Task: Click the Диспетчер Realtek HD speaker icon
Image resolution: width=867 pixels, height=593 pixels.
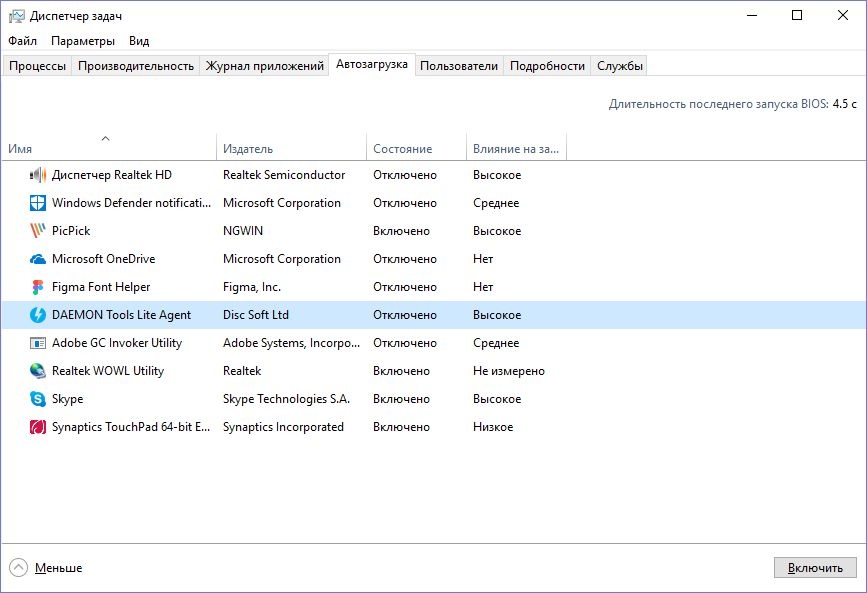Action: (x=38, y=175)
